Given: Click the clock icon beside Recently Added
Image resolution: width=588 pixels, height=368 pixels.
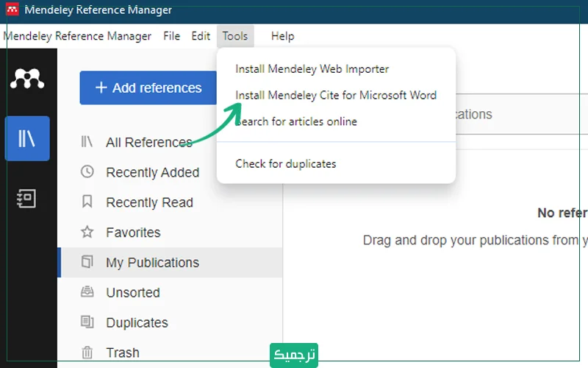Looking at the screenshot, I should coord(87,171).
